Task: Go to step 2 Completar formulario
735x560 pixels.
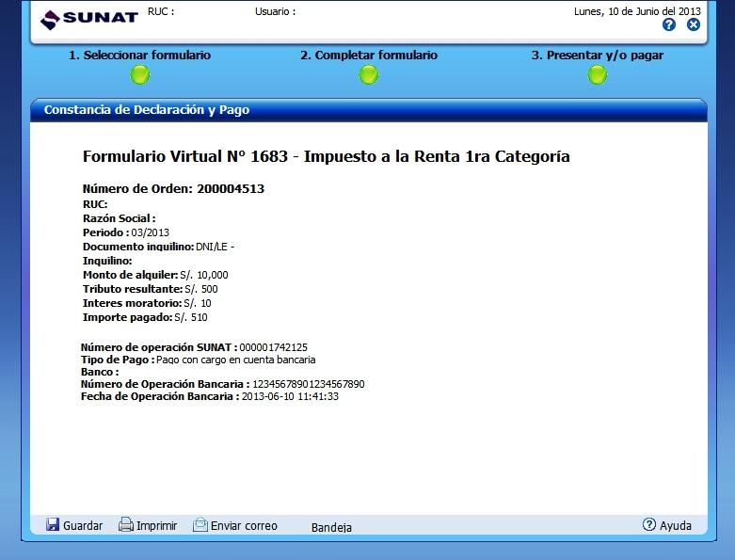Action: click(x=369, y=56)
